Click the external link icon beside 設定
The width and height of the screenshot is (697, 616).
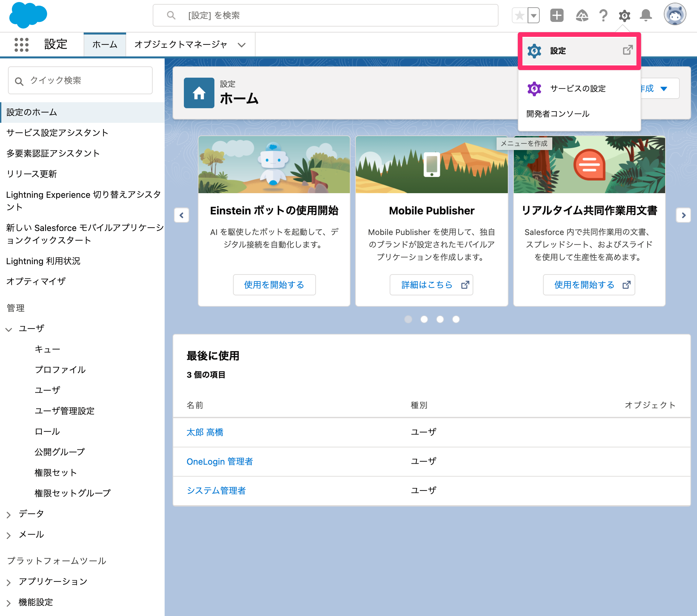pos(627,50)
